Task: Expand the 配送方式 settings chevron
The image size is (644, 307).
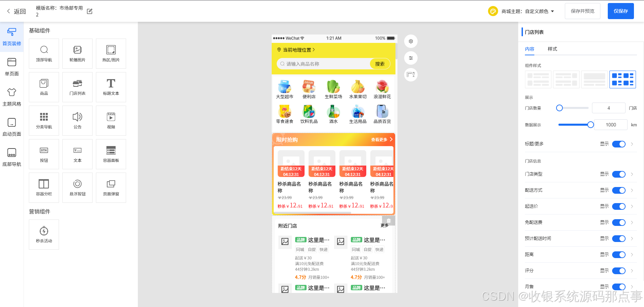Action: [632, 190]
